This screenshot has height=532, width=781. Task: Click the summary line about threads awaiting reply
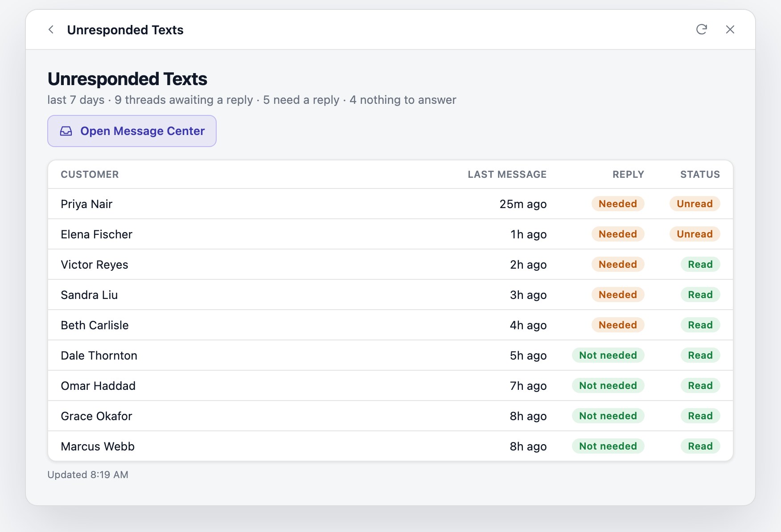point(252,100)
